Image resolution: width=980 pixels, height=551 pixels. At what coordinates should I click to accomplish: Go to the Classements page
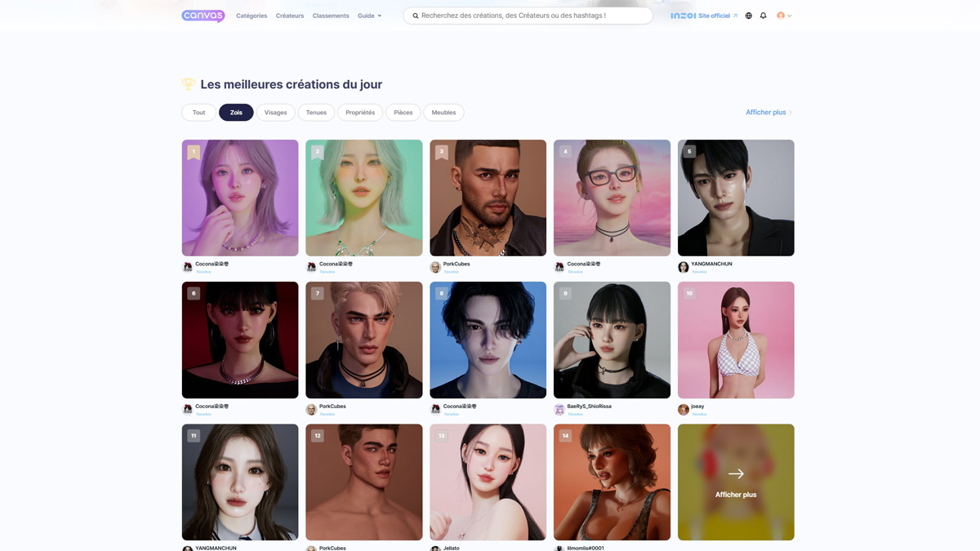331,16
